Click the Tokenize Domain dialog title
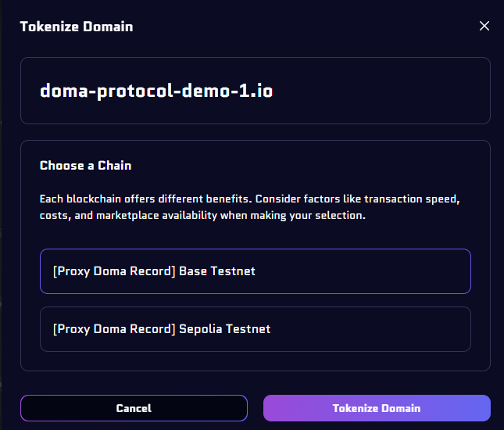504x430 pixels. 77,27
